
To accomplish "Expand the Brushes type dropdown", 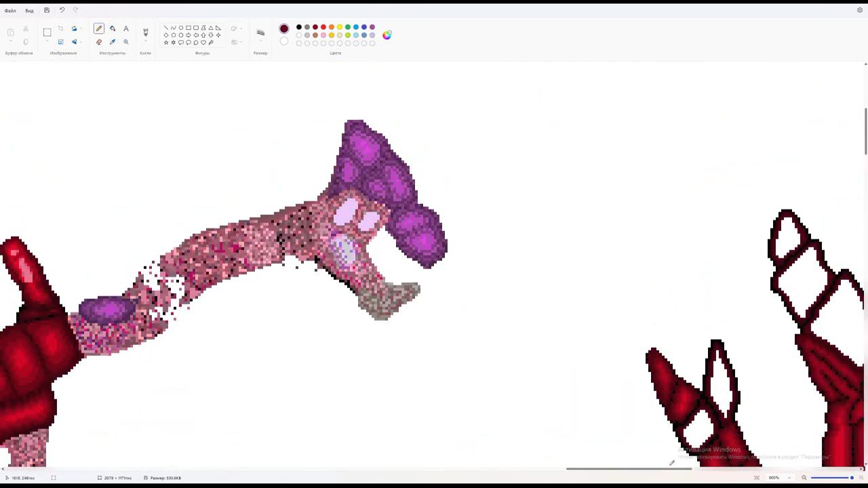I will pos(145,42).
